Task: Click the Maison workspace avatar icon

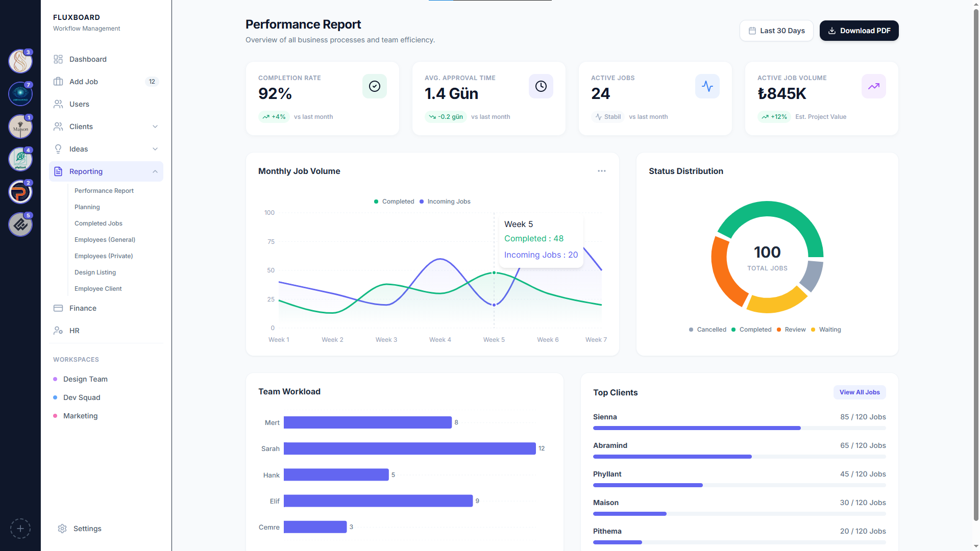Action: 20,127
